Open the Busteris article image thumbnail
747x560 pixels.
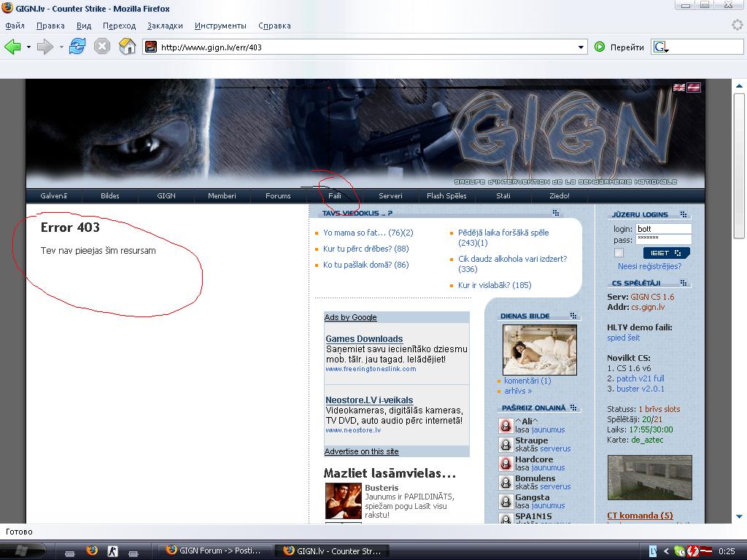coord(344,501)
